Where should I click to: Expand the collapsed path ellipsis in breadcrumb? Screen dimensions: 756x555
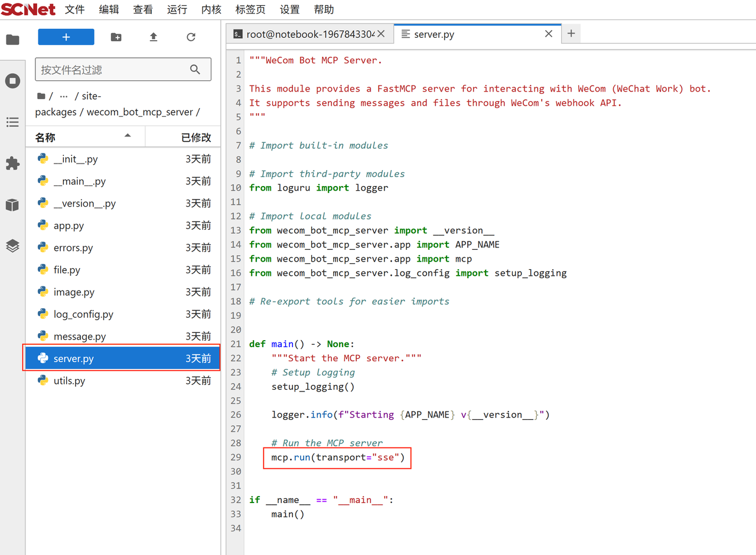coord(64,96)
